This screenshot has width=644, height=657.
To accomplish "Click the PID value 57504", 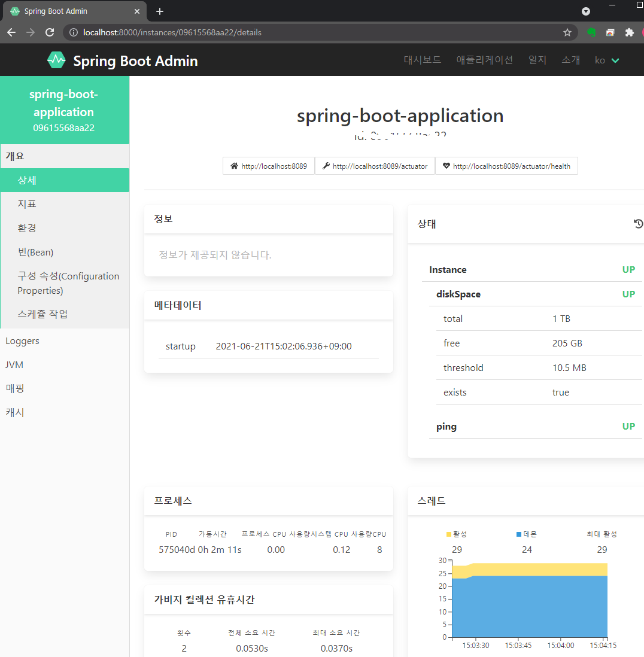I will [171, 550].
